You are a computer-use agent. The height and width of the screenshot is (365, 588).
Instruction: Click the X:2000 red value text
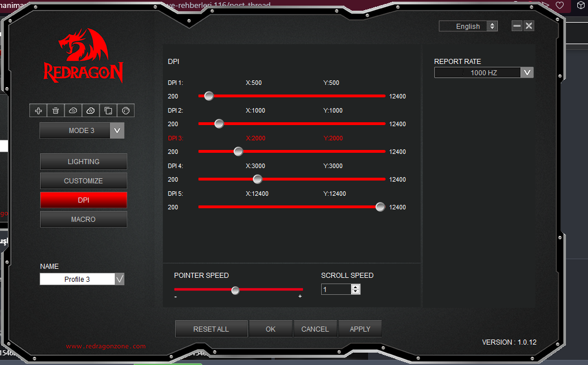256,138
